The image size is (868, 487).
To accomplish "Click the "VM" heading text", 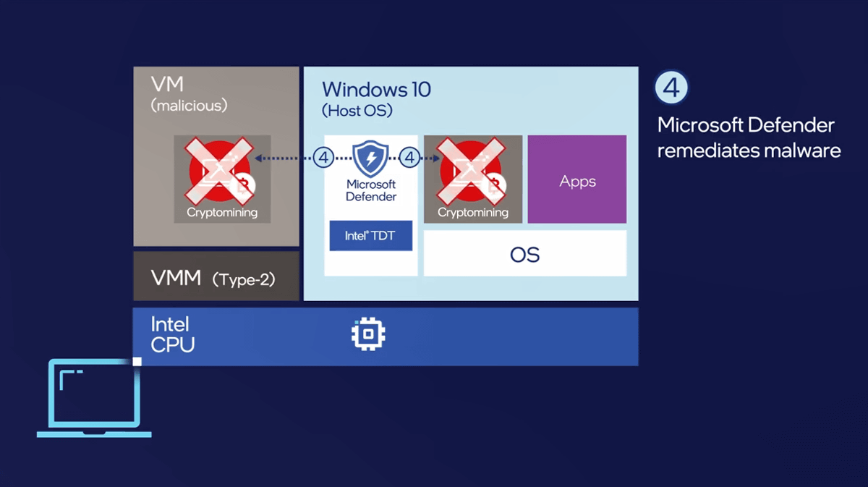I will (x=167, y=85).
